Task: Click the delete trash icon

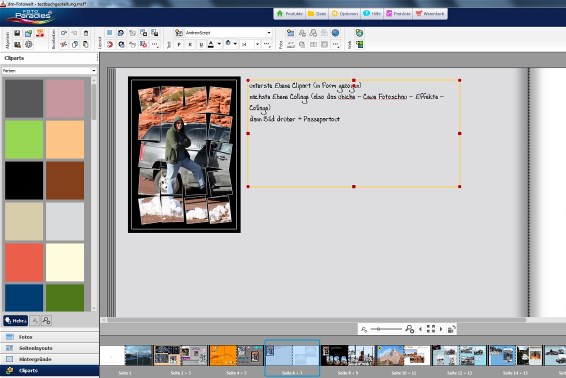Action: (x=86, y=33)
